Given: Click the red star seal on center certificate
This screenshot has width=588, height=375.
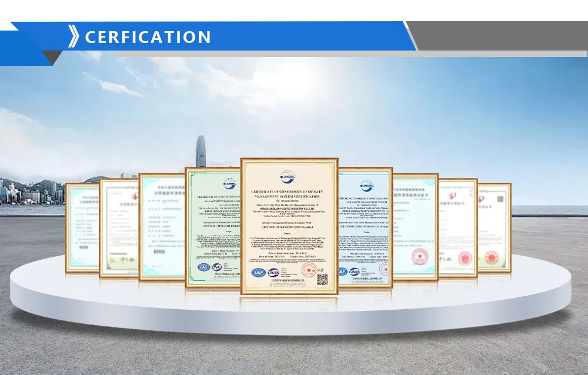Looking at the screenshot, I should (x=308, y=270).
